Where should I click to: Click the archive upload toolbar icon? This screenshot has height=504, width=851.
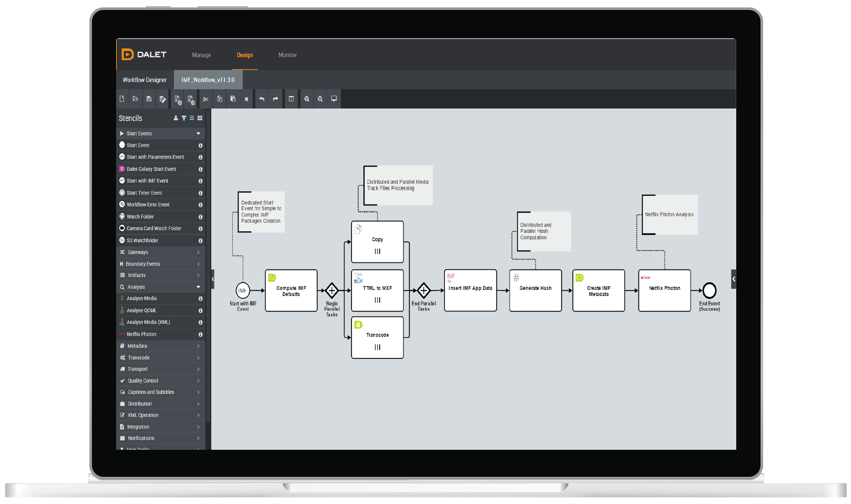tap(178, 99)
